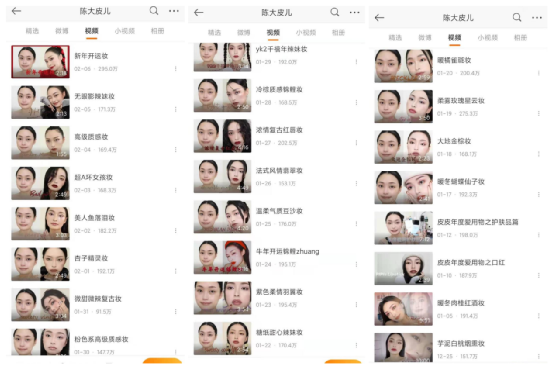
Task: Open 相册 tab above 新年开运妆 list
Action: (x=157, y=31)
